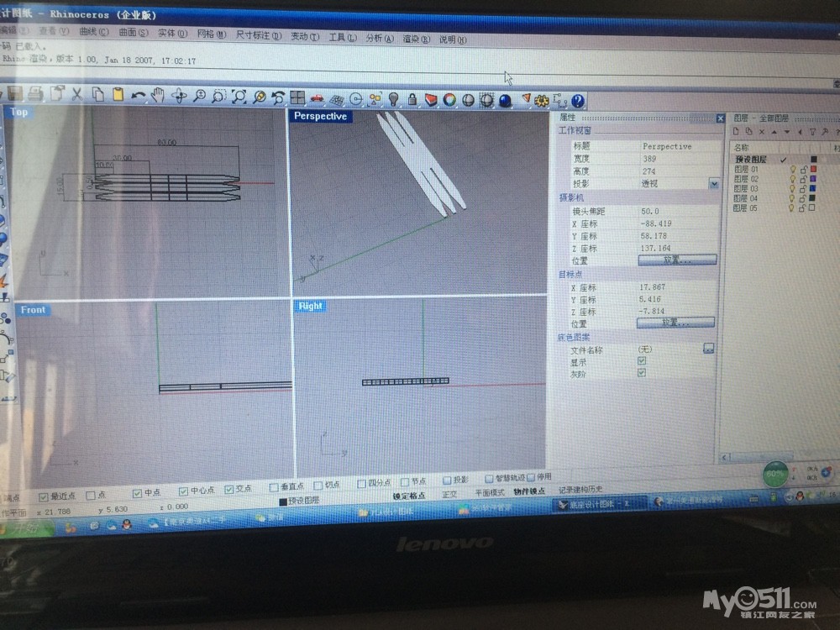Open the Help question mark icon
Screen dimensions: 840x630
click(578, 102)
